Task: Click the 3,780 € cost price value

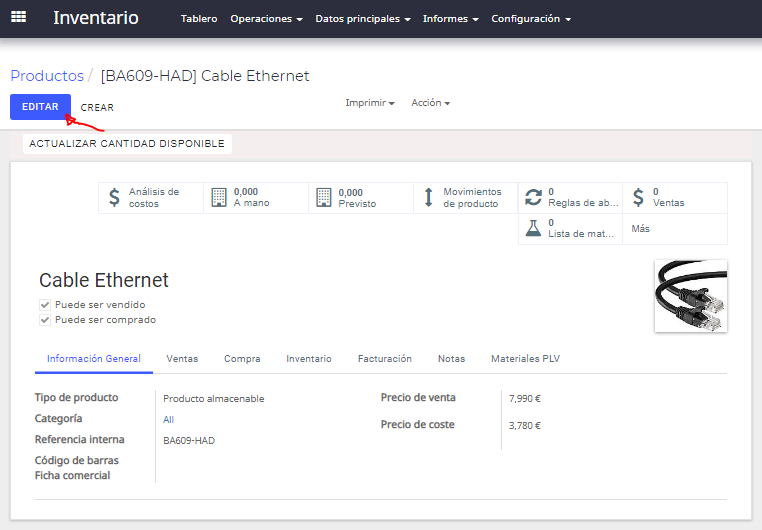Action: (524, 426)
